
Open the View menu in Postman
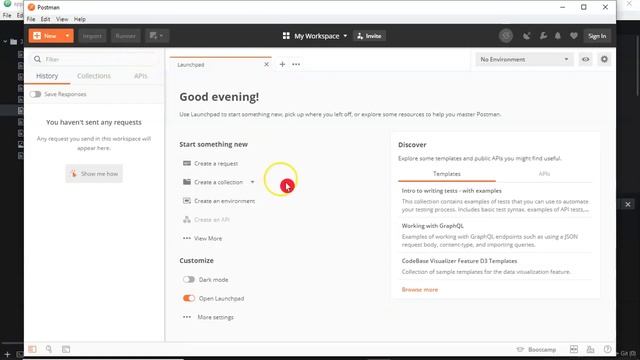[x=62, y=19]
